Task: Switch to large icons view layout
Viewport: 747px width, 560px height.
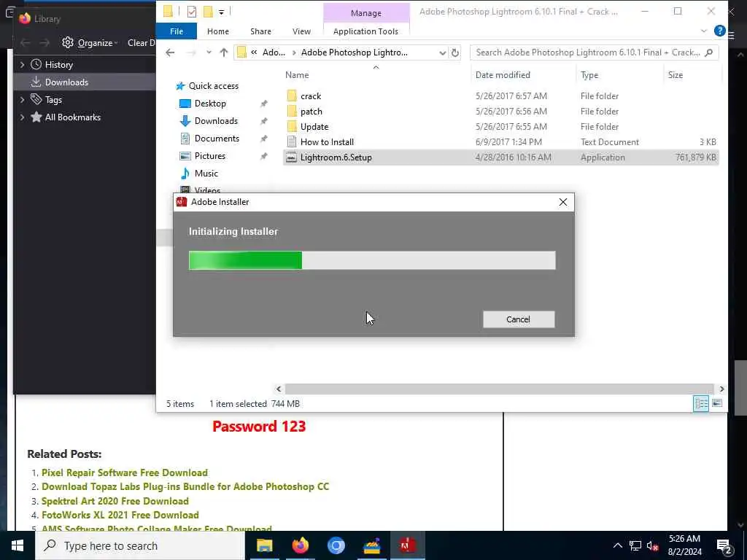Action: tap(716, 403)
